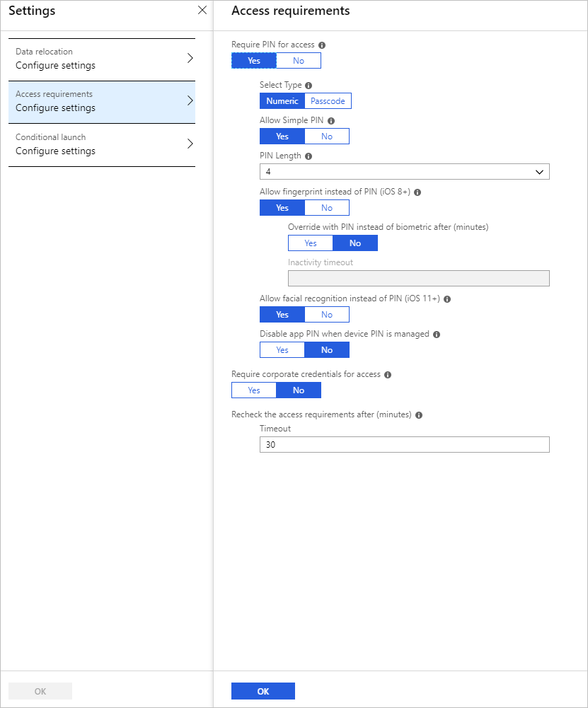Expand the Data relocation settings chevron
Screen dimensions: 588x708
click(x=190, y=59)
